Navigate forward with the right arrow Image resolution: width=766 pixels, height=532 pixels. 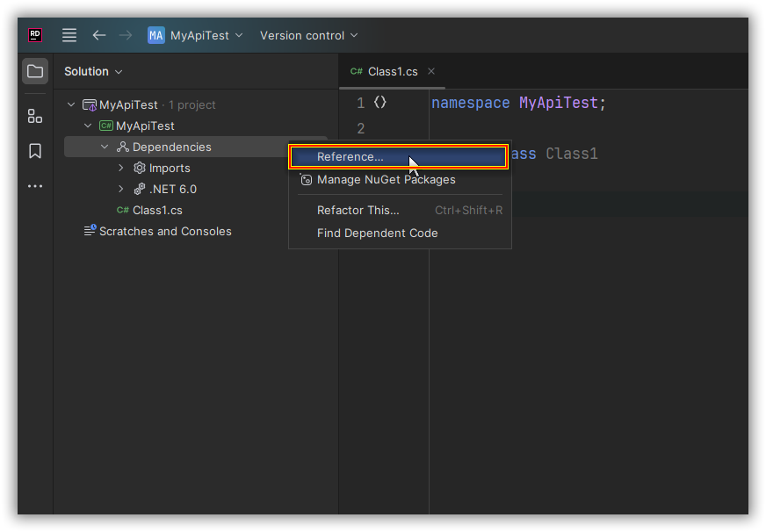pos(126,35)
